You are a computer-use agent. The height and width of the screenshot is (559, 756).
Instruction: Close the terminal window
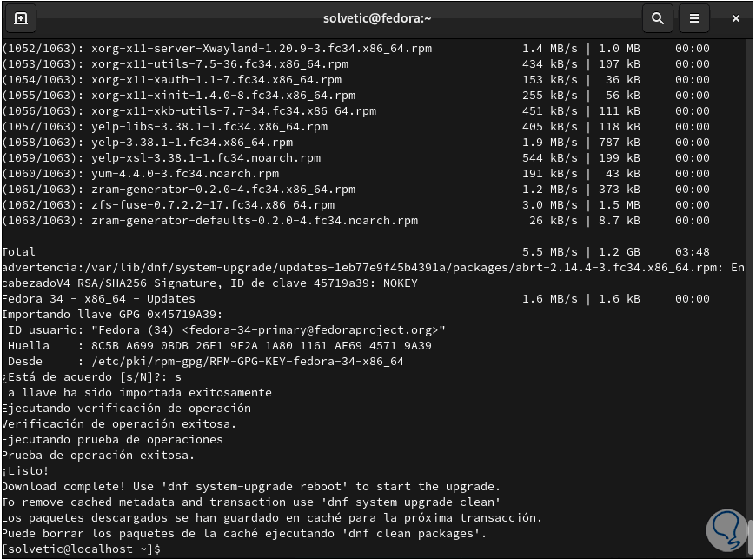click(735, 18)
